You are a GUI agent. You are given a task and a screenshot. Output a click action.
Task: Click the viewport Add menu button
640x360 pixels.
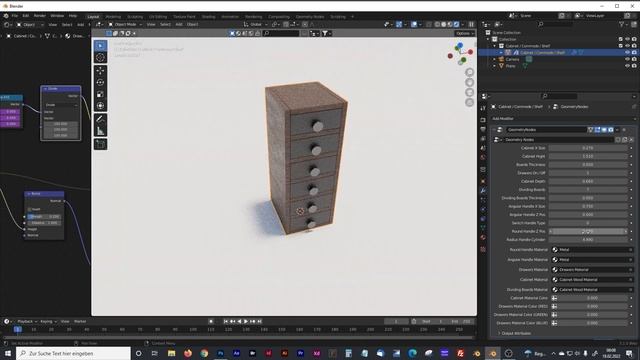(179, 24)
